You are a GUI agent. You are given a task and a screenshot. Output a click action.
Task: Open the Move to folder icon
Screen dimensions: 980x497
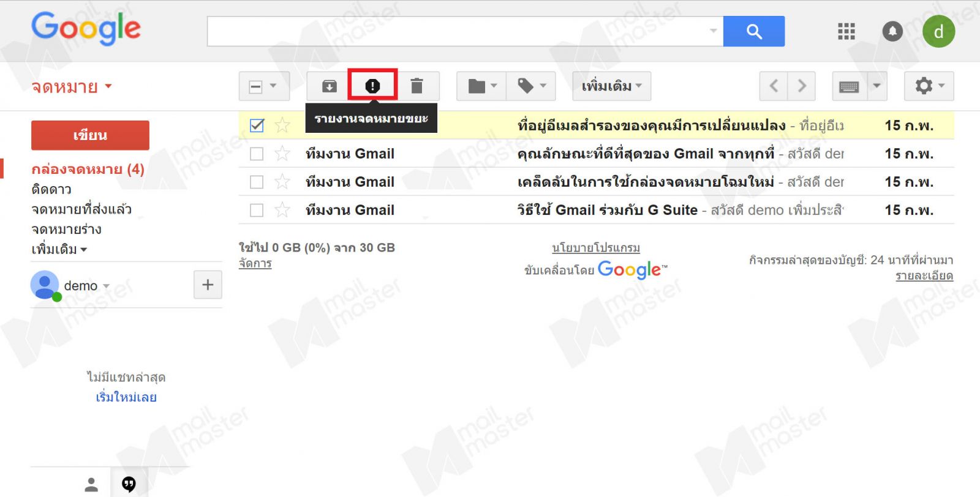point(481,86)
